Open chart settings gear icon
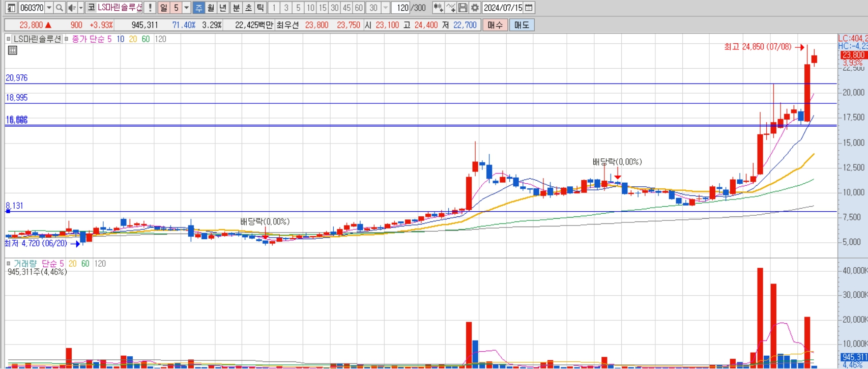 pos(475,8)
